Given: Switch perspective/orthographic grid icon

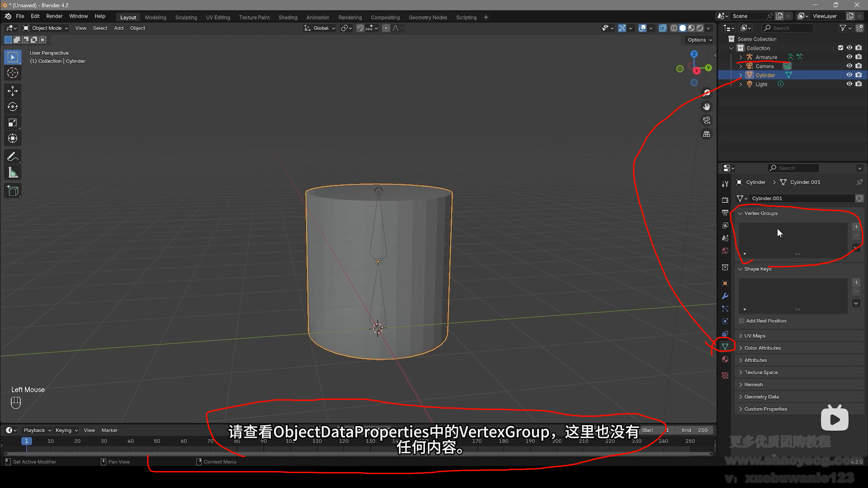Looking at the screenshot, I should [x=707, y=134].
